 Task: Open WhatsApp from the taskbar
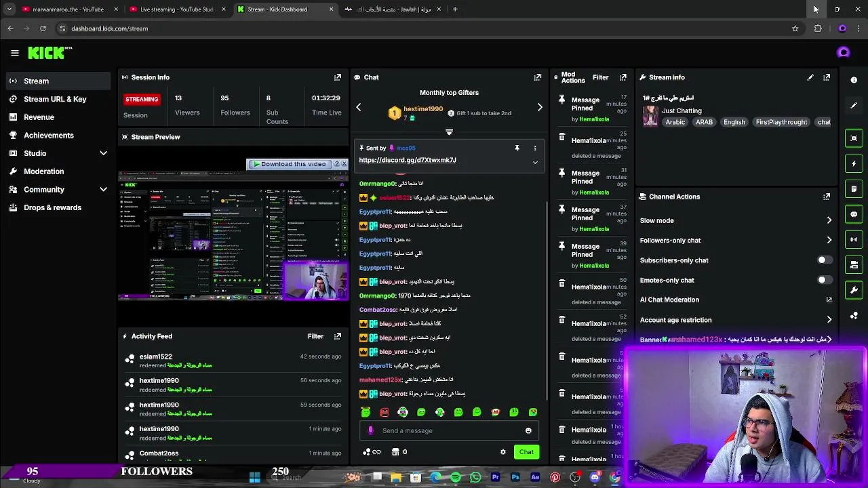click(475, 478)
